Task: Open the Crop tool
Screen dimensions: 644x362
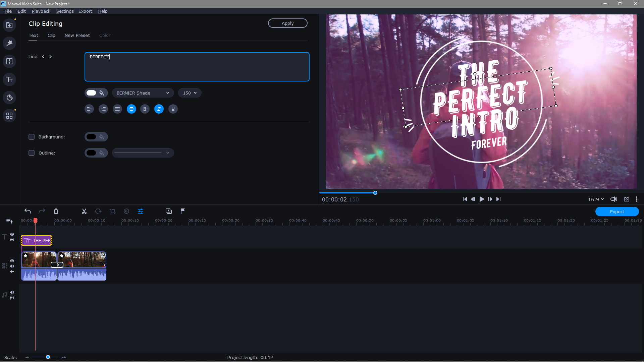Action: [x=112, y=211]
